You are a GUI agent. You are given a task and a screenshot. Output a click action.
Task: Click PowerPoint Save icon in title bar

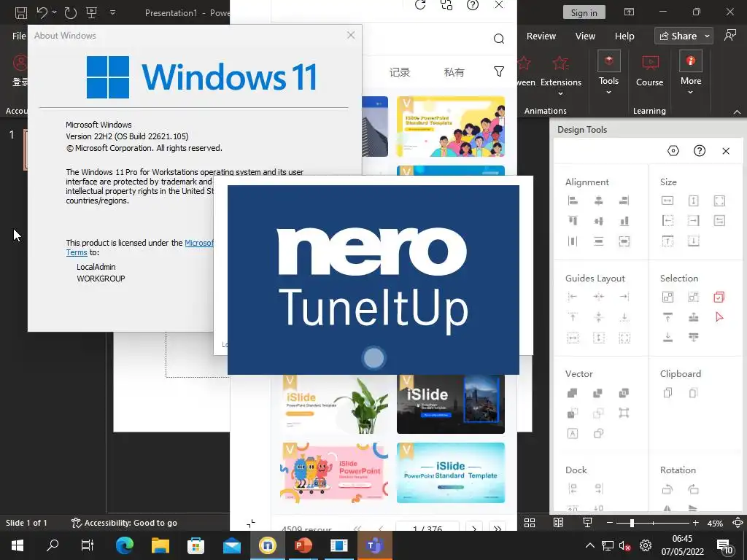(21, 12)
